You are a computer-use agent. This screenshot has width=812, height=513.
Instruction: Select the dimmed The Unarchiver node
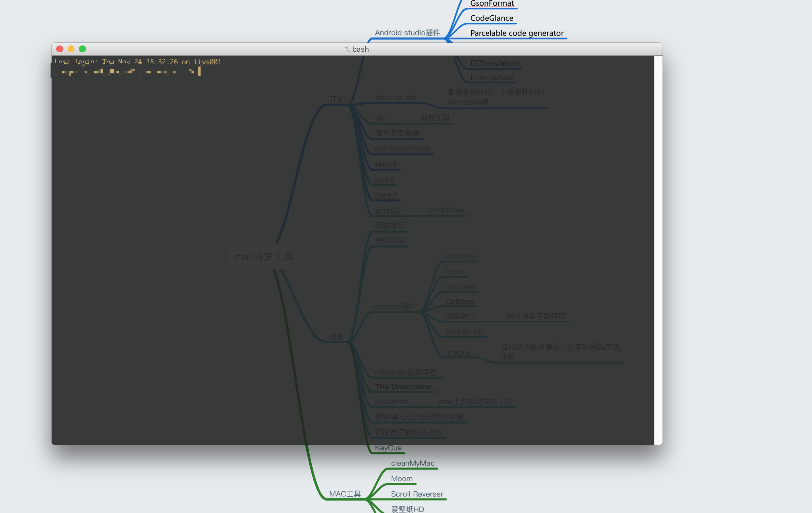click(403, 387)
